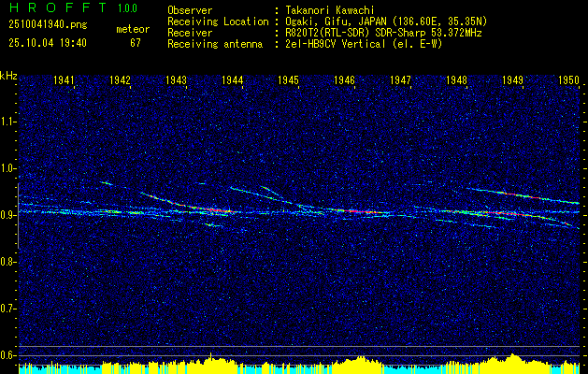This screenshot has width=588, height=374.
Task: Click the HROFFT program title text
Action: 58,7
